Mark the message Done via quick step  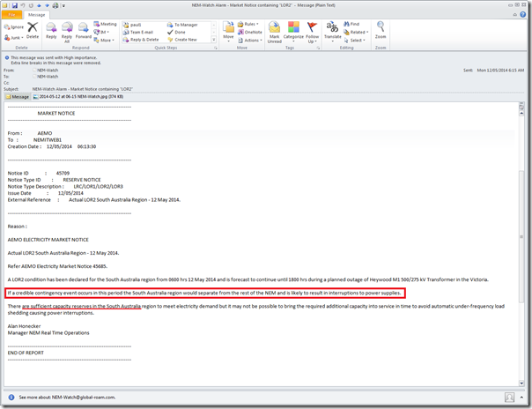pyautogui.click(x=176, y=33)
